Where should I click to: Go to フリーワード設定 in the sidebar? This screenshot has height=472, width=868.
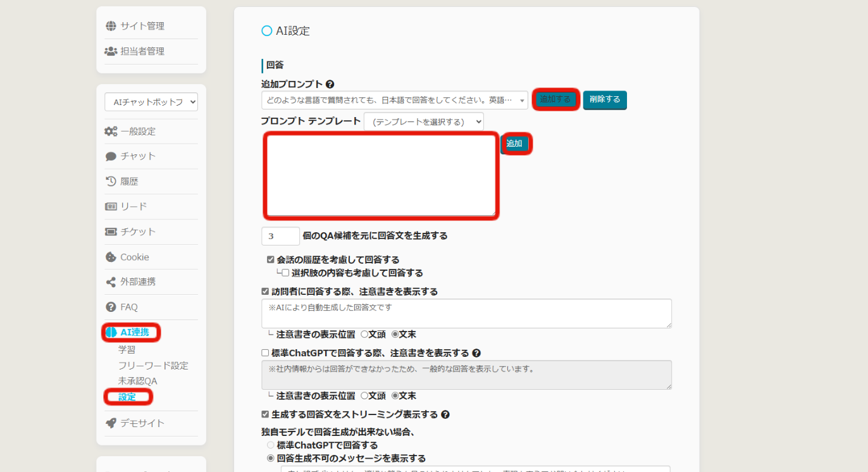[153, 366]
